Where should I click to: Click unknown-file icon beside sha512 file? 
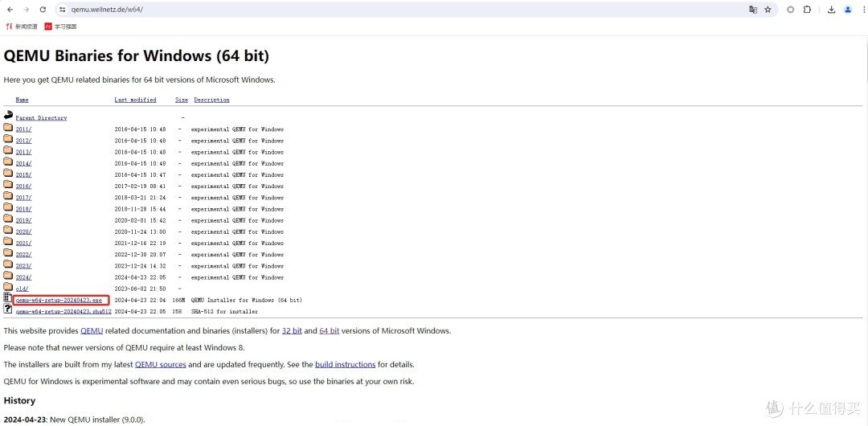pos(8,309)
